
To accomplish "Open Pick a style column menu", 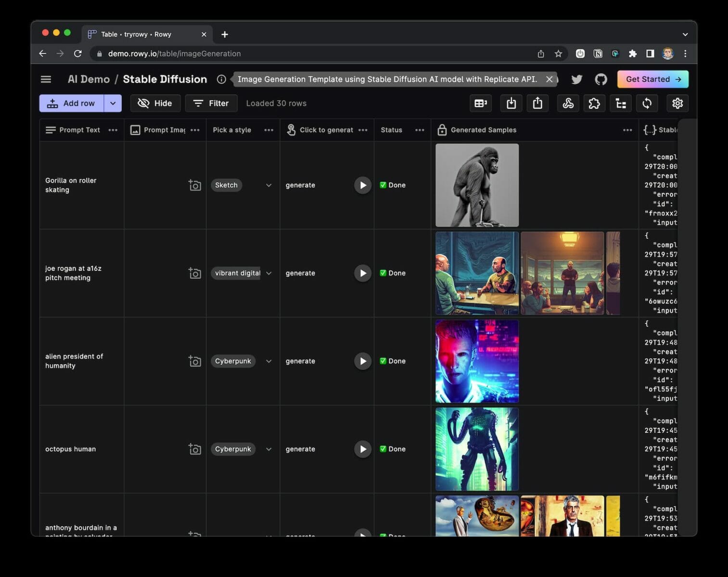I will tap(269, 130).
